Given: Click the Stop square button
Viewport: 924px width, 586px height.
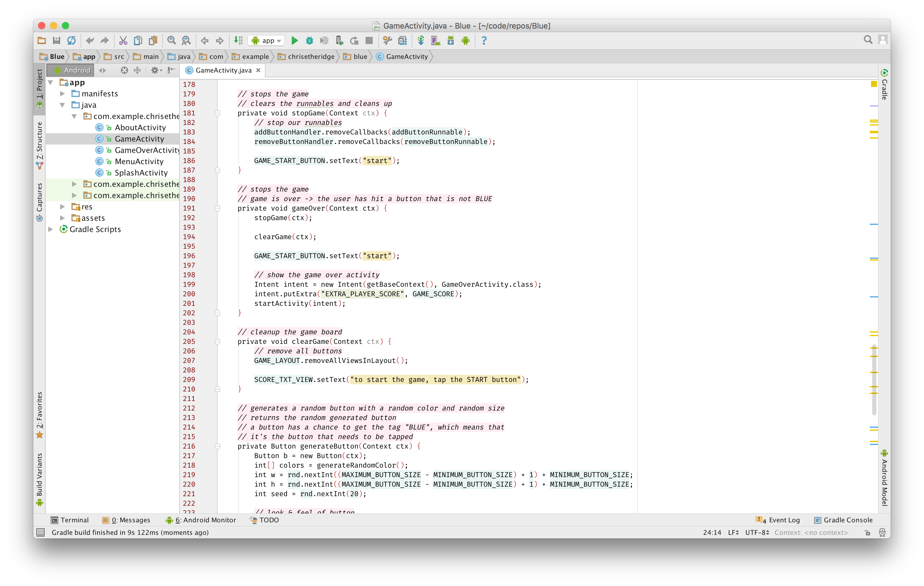Looking at the screenshot, I should (369, 41).
